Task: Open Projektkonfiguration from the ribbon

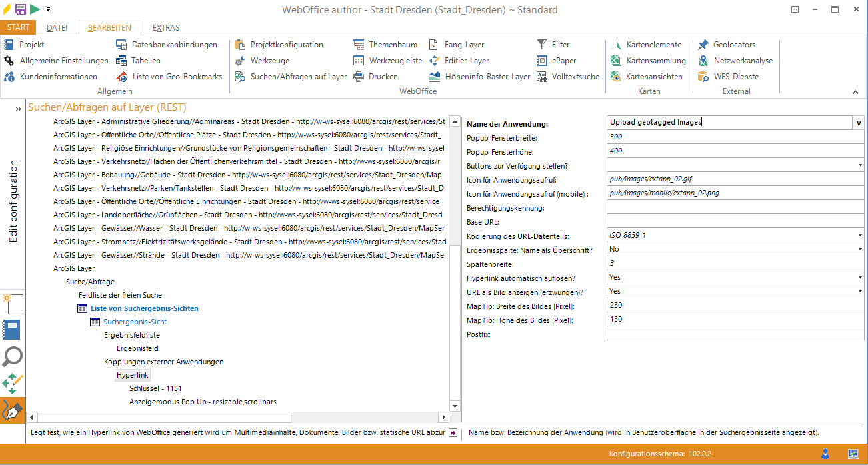Action: (x=286, y=45)
